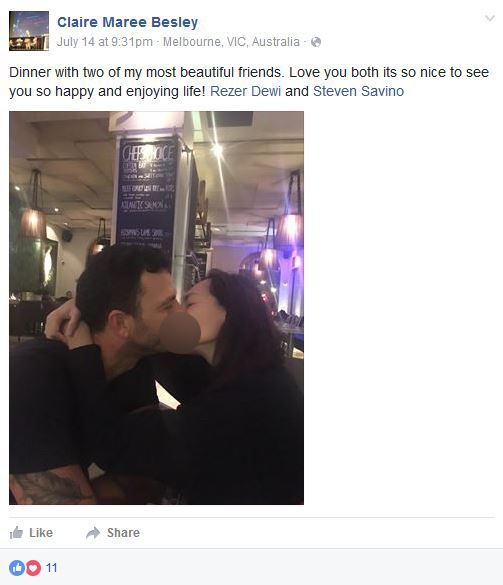Click the red heart Love reaction icon
The height and width of the screenshot is (585, 503).
pyautogui.click(x=33, y=568)
